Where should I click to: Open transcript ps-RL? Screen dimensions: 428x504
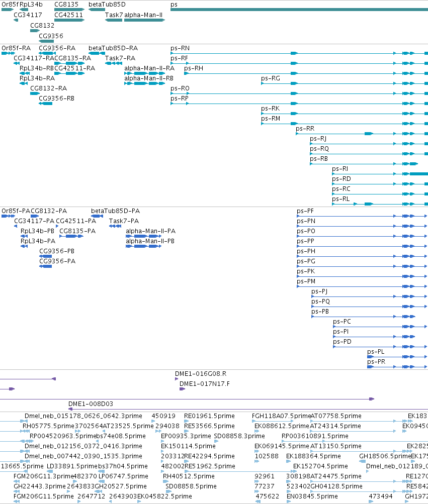[x=341, y=199]
